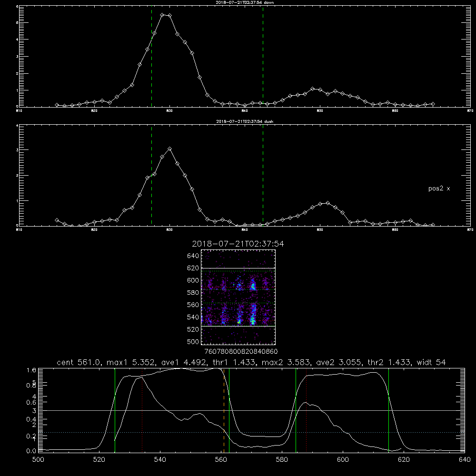Click green dashed line near 842 in dawn plot
The image size is (476, 476).
263,57
